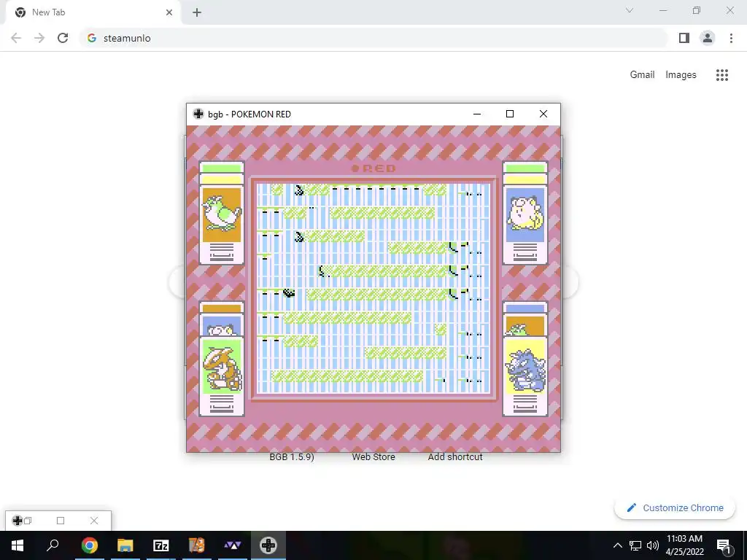Open the Chrome three-dot menu

(731, 38)
